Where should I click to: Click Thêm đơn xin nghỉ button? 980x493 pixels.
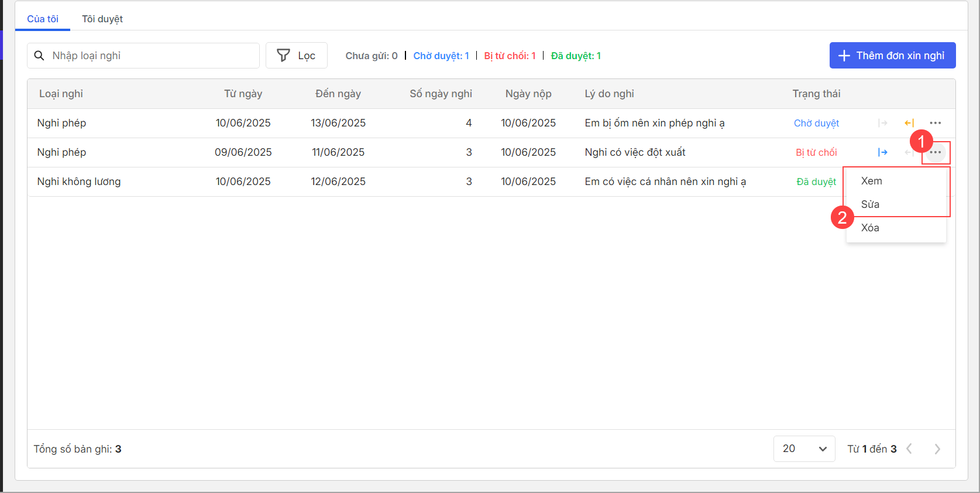pos(892,56)
